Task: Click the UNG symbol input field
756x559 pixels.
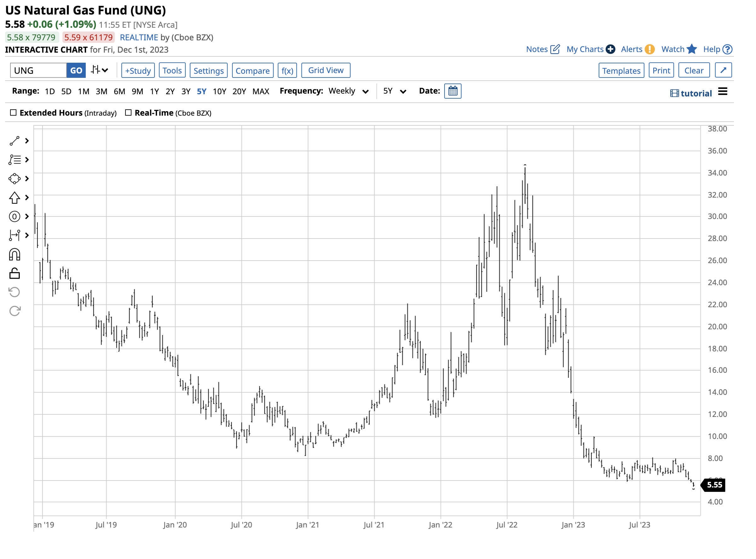Action: pyautogui.click(x=38, y=70)
